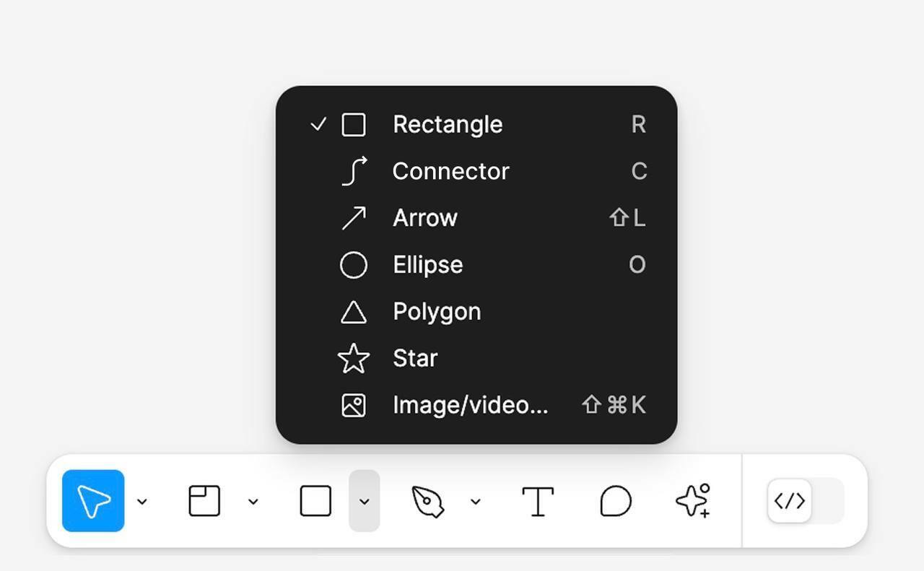Select the Comment bubble tool
The width and height of the screenshot is (924, 571).
click(x=616, y=501)
